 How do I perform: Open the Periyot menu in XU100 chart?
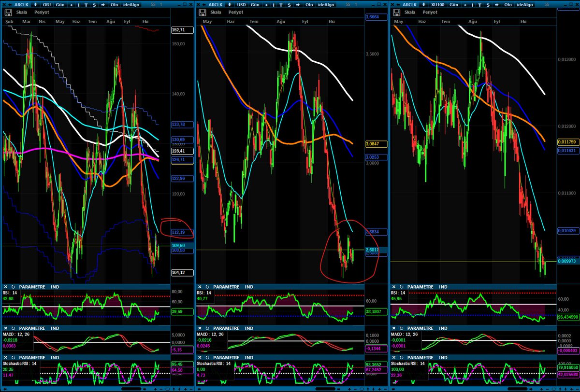(430, 12)
